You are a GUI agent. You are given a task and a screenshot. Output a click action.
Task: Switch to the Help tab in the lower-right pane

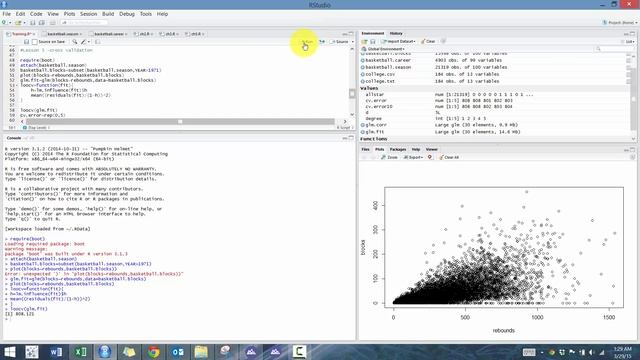416,149
